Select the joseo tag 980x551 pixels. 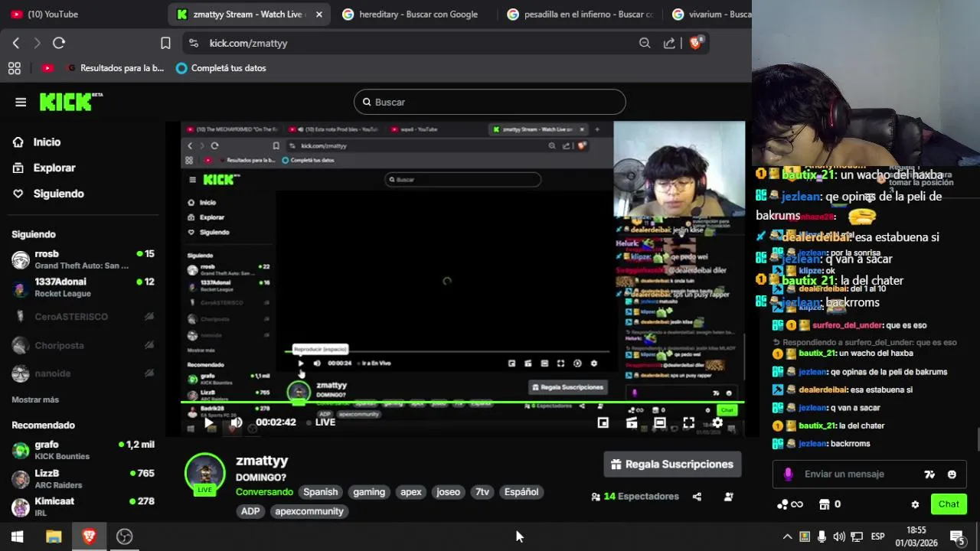(x=449, y=492)
